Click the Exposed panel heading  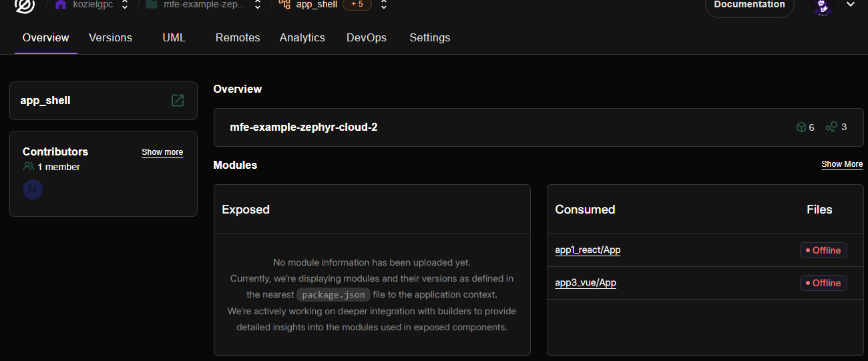(x=246, y=210)
